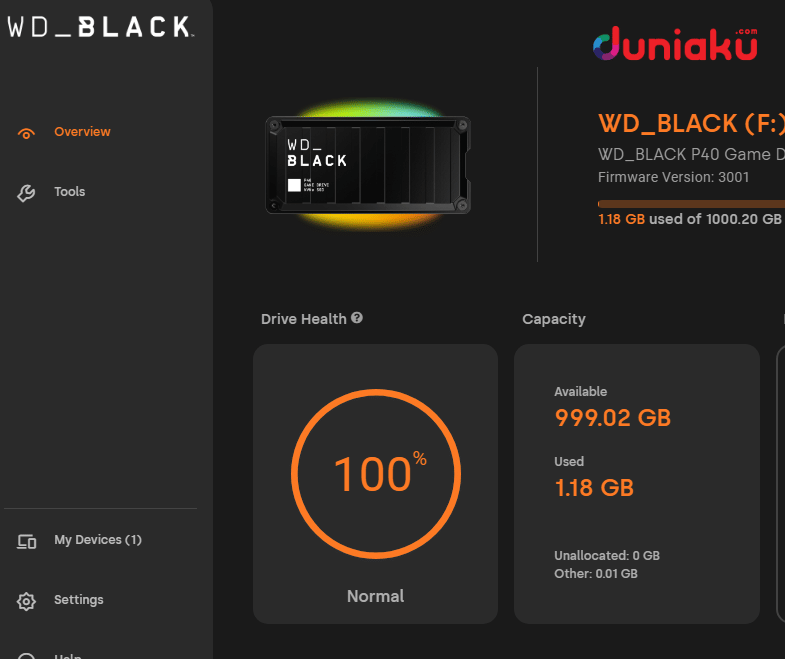The width and height of the screenshot is (785, 659).
Task: Select the Available 999.02 GB value
Action: click(x=612, y=417)
